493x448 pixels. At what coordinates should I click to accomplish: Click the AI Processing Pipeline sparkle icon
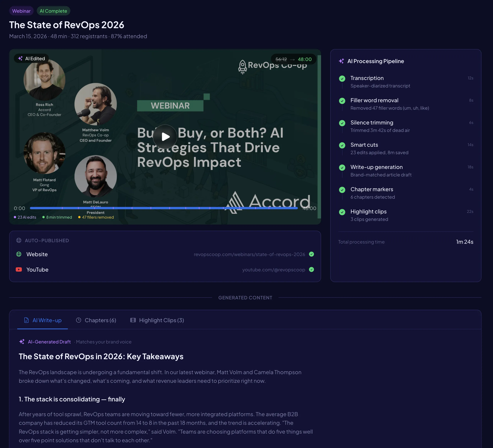point(341,61)
